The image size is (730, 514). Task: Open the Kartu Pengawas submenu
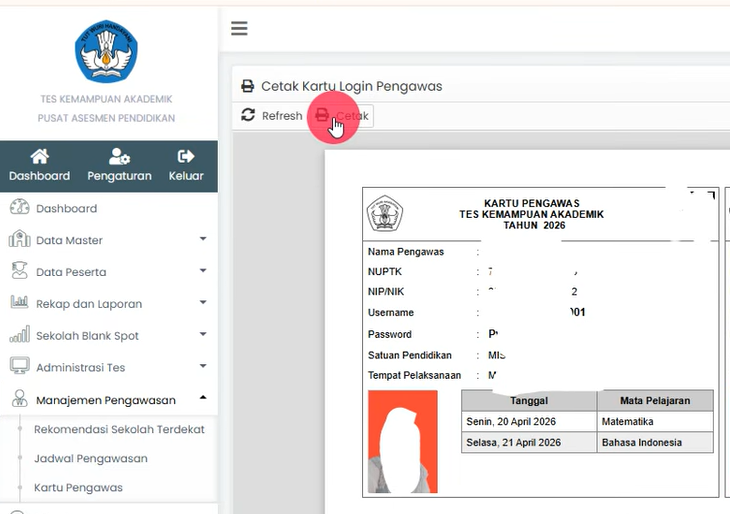78,487
